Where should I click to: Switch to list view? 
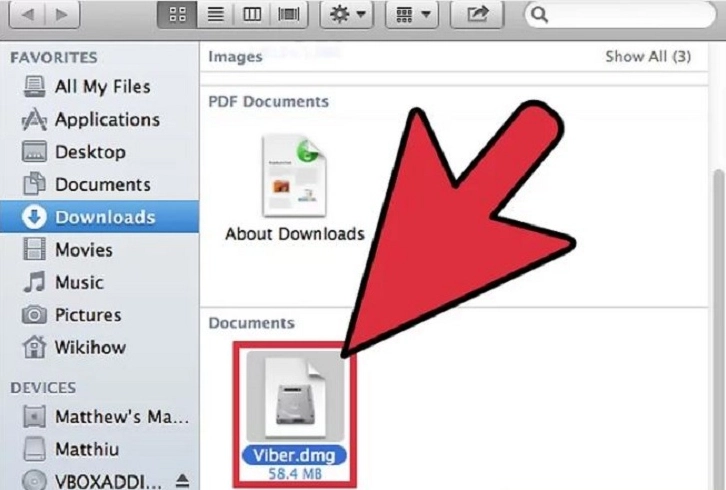coord(215,15)
